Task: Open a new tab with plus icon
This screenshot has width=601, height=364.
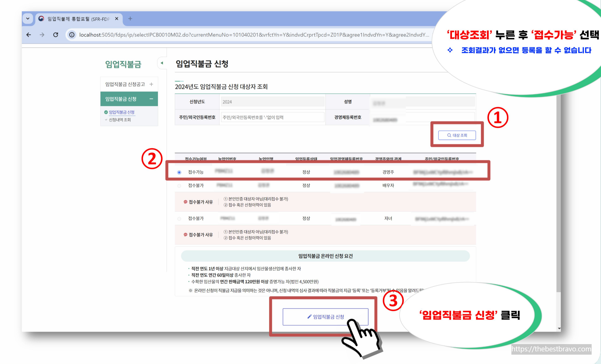Action: 130,18
